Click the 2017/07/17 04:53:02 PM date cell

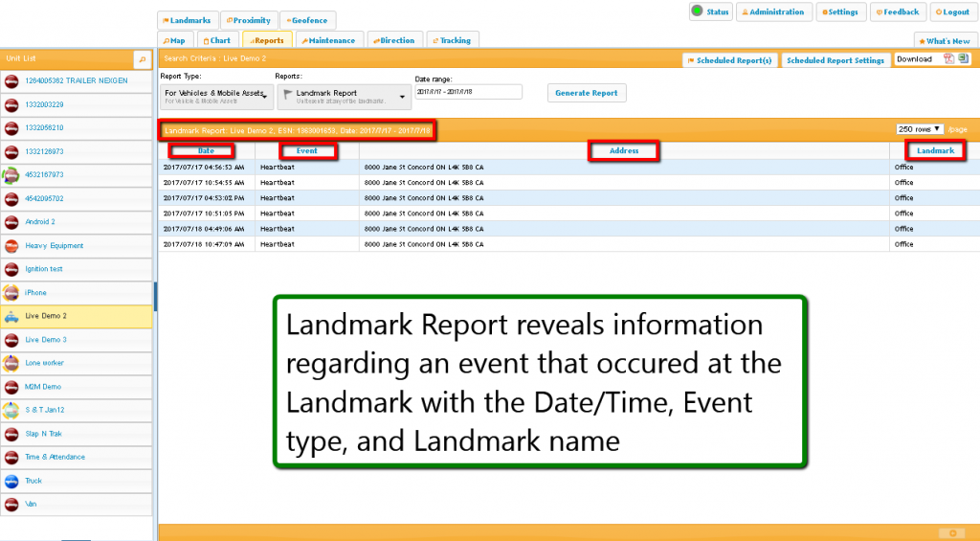(x=204, y=197)
